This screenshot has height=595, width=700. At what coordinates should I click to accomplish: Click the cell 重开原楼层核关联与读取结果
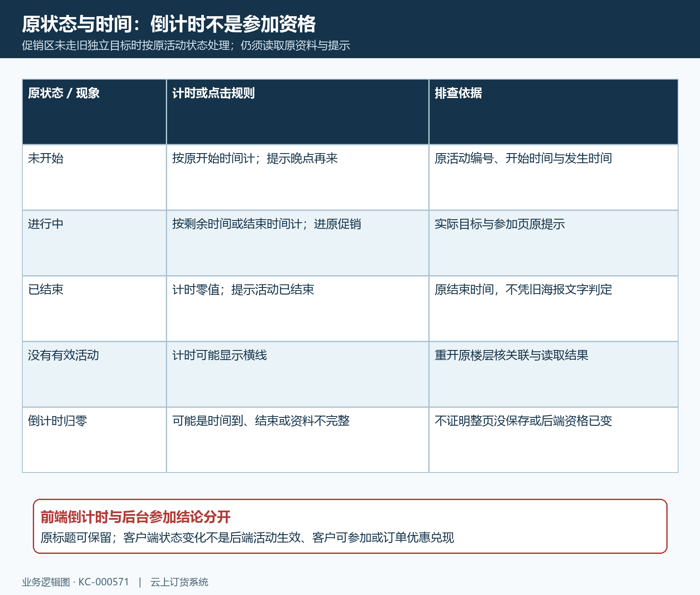pos(553,374)
